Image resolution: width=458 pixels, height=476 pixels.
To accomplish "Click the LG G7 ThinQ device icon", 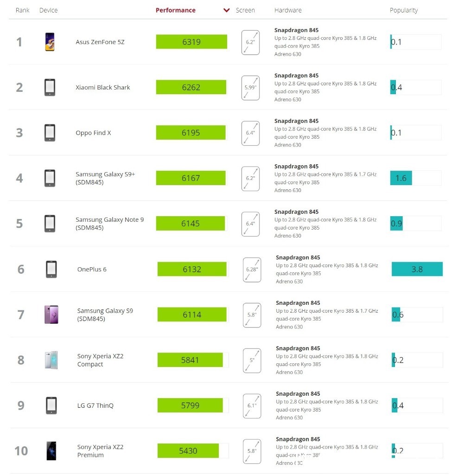I will click(x=51, y=405).
